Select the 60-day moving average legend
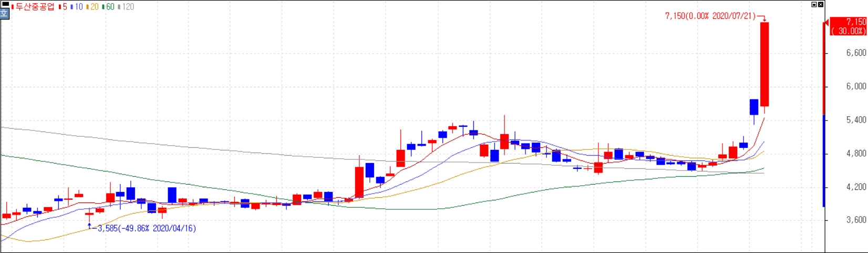The image size is (868, 253). tap(108, 7)
